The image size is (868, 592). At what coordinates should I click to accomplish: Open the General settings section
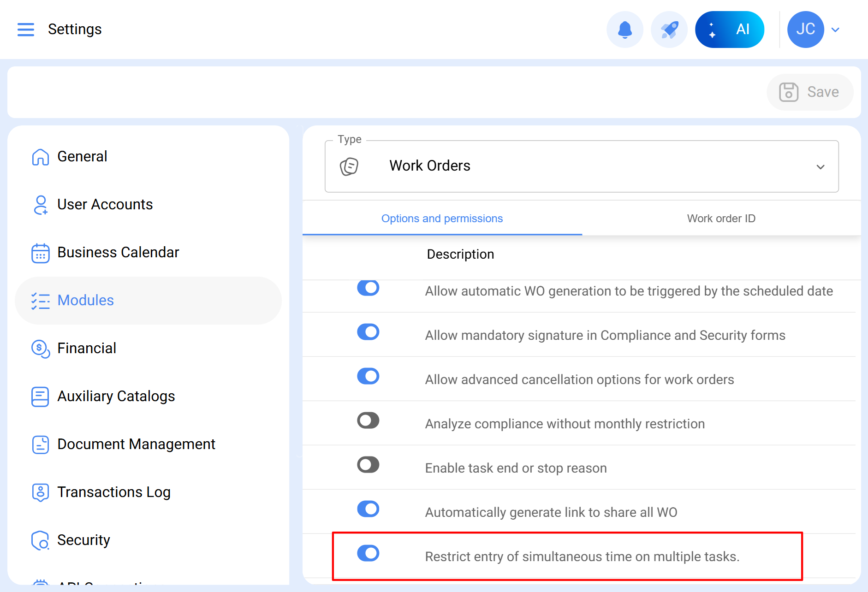coord(82,156)
